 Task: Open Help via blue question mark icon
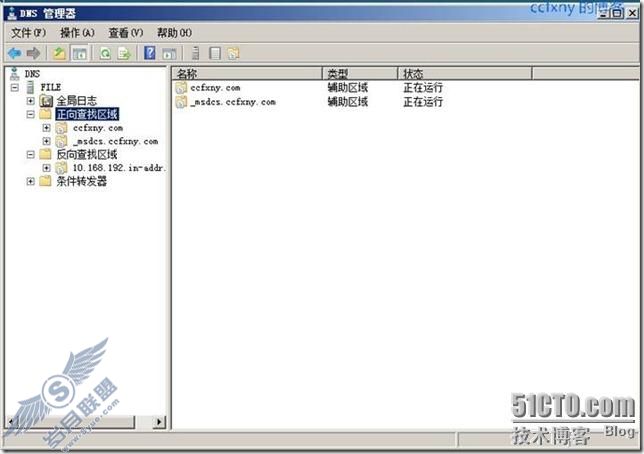pos(150,53)
